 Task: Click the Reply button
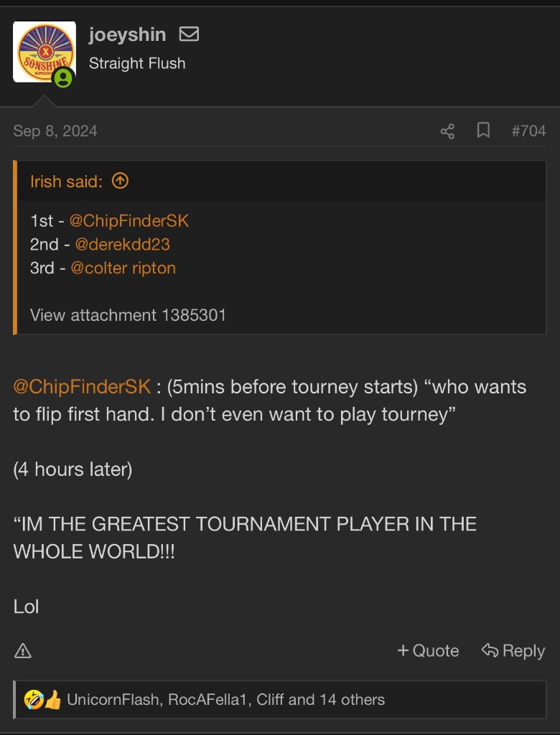(x=513, y=650)
